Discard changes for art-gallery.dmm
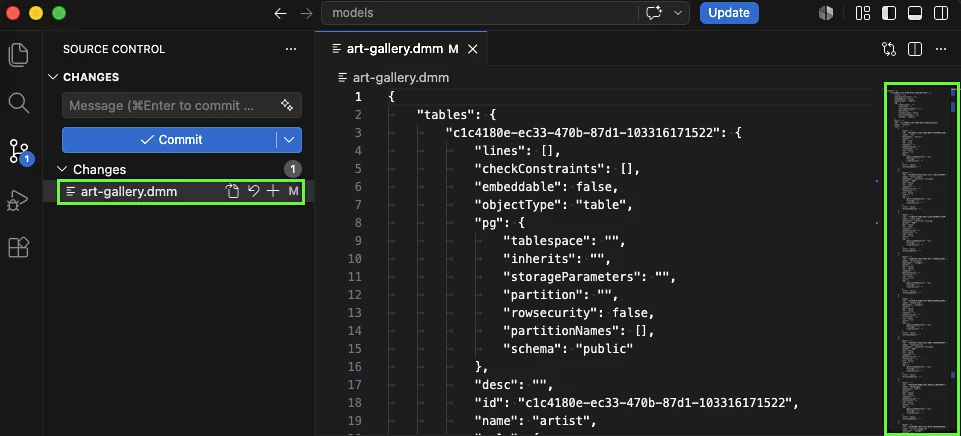 (x=253, y=191)
